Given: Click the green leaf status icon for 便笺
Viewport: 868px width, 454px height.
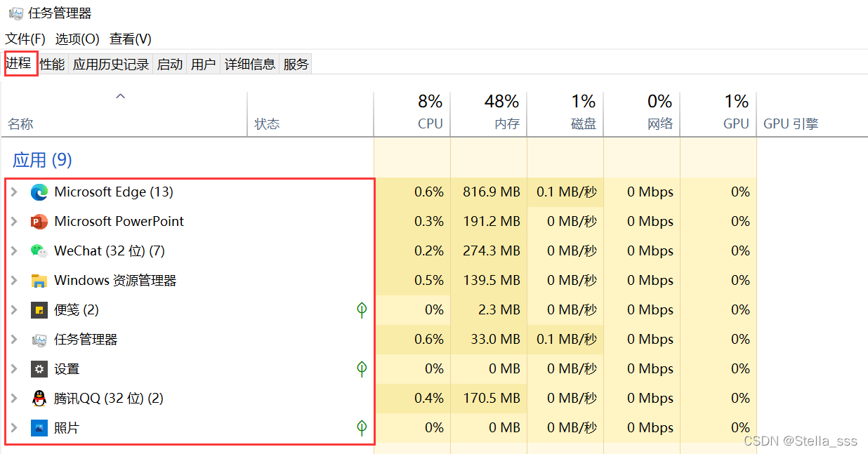Looking at the screenshot, I should (x=362, y=310).
